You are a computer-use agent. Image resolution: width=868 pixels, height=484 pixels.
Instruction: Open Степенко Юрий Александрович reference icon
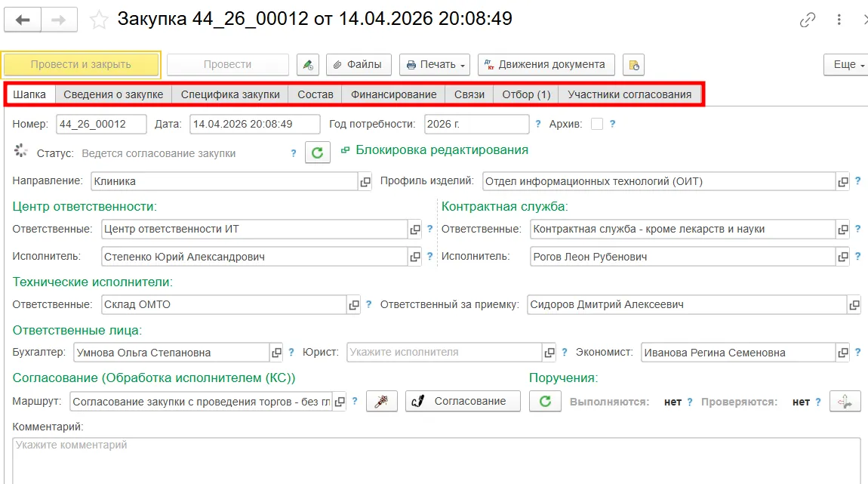tap(414, 257)
